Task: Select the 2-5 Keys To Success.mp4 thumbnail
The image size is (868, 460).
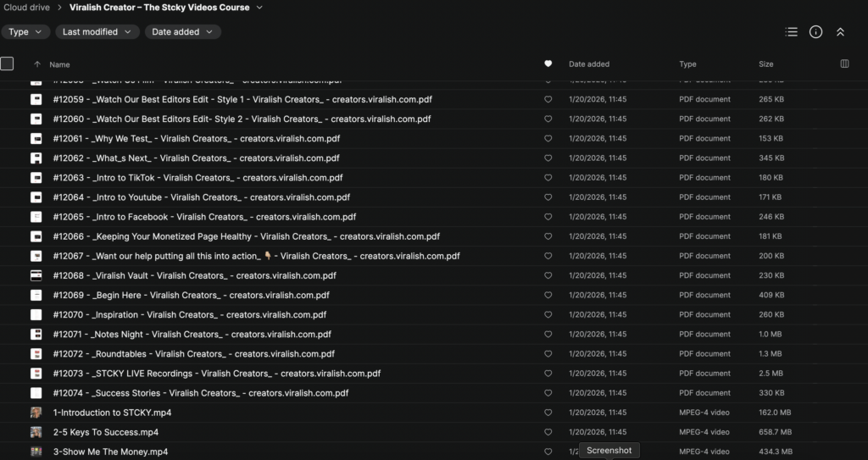Action: click(36, 432)
